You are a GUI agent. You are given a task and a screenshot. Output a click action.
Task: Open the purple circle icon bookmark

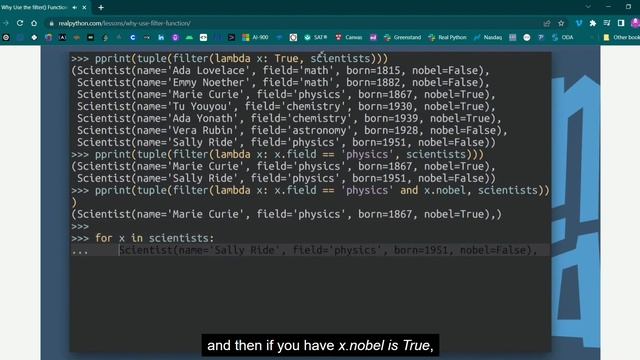coord(175,37)
